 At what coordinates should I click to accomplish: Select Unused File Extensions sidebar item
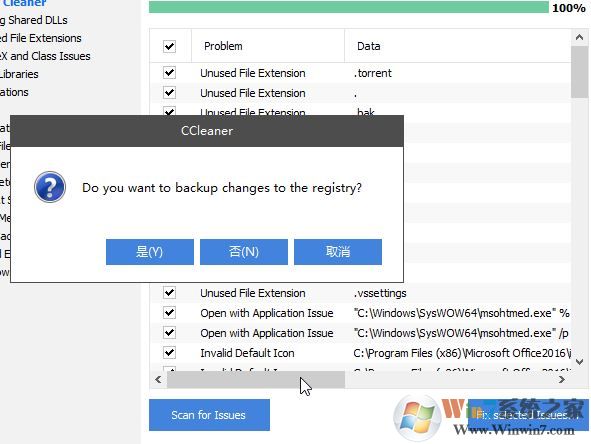(x=41, y=38)
